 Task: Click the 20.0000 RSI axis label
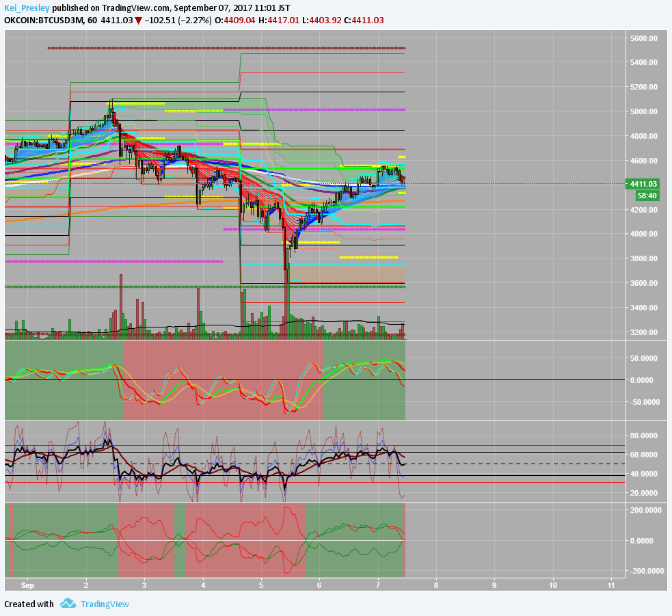(x=644, y=493)
